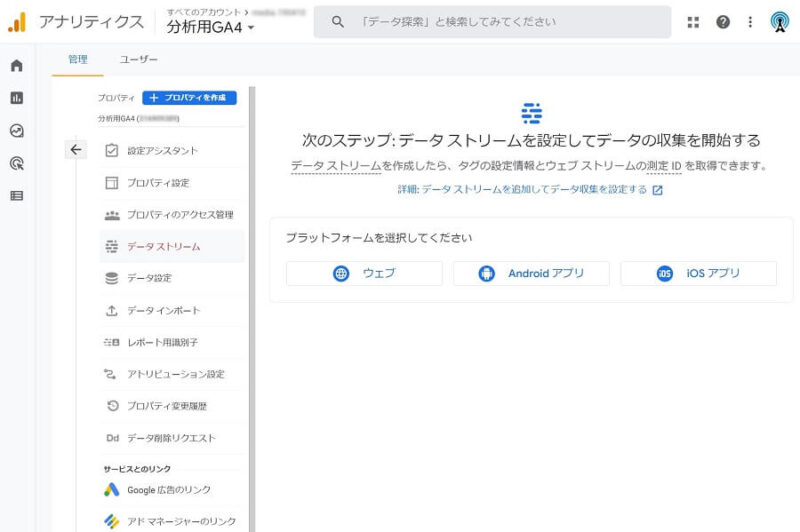Image resolution: width=800 pixels, height=532 pixels.
Task: Click the Ad Manager logo icon
Action: (x=112, y=521)
